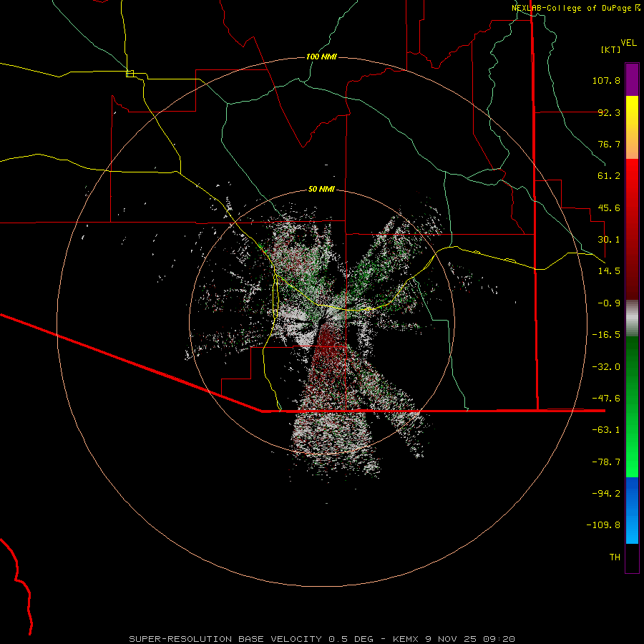This screenshot has width=644, height=644.
Task: Click the 50 NMI range ring label
Action: click(321, 189)
